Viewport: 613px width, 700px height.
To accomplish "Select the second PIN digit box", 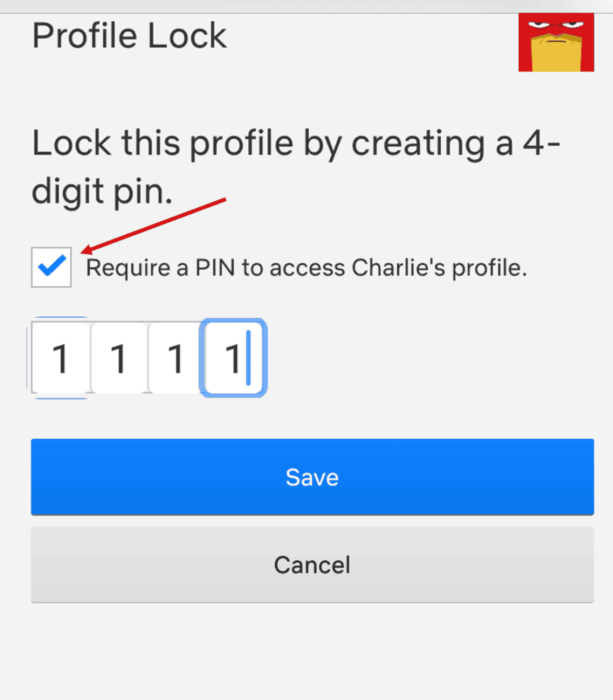I will tap(119, 358).
